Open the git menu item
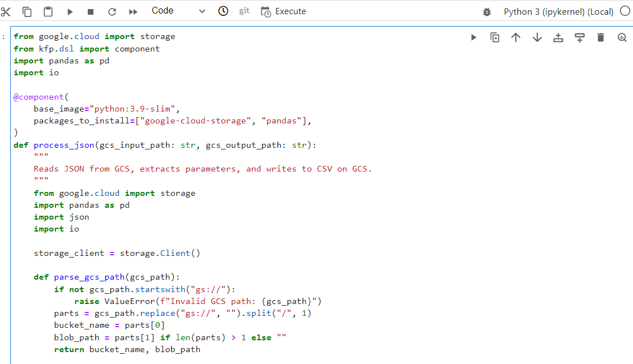 [243, 11]
